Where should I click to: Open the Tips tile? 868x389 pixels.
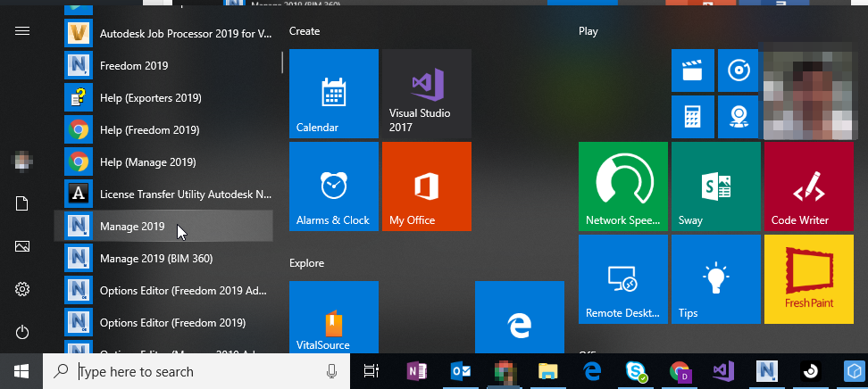tap(715, 279)
